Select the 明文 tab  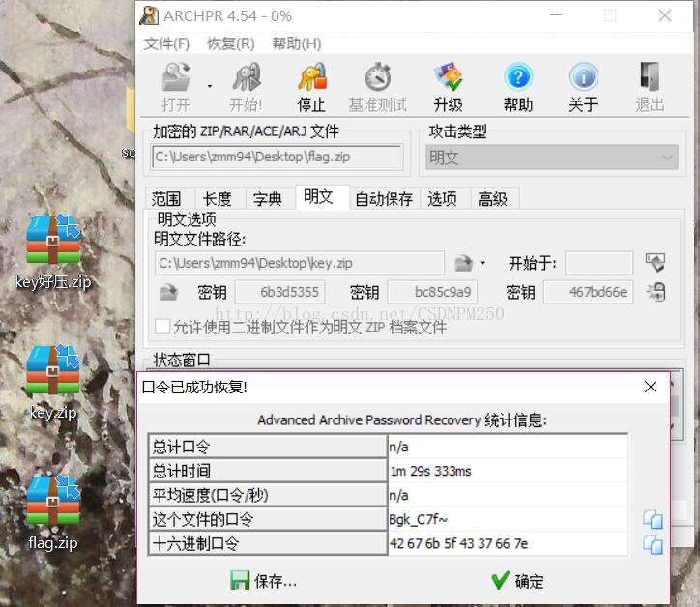pyautogui.click(x=322, y=197)
